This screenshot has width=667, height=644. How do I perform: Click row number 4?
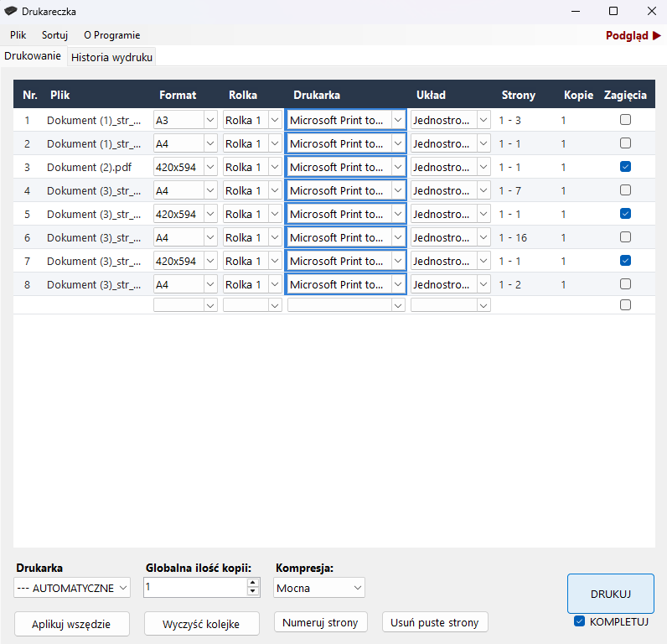point(27,190)
